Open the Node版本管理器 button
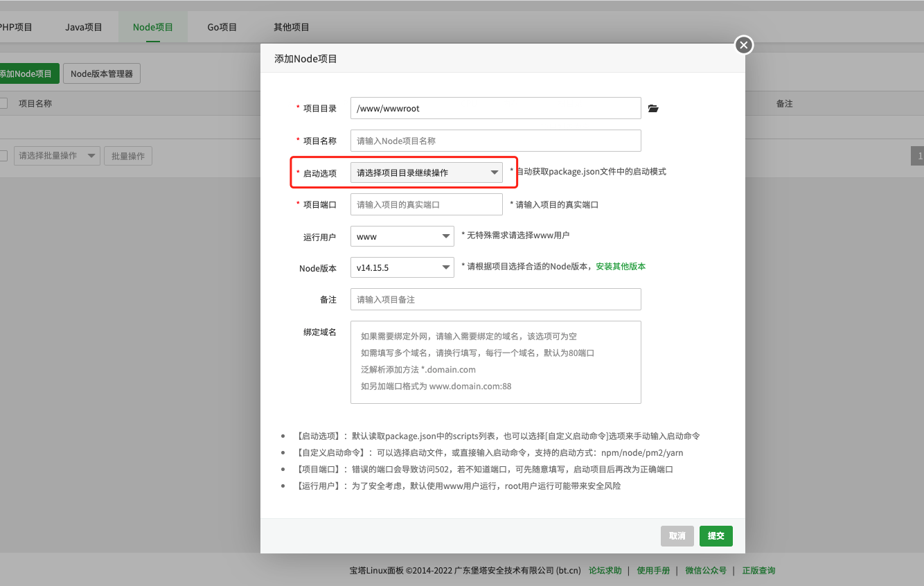 click(x=102, y=73)
